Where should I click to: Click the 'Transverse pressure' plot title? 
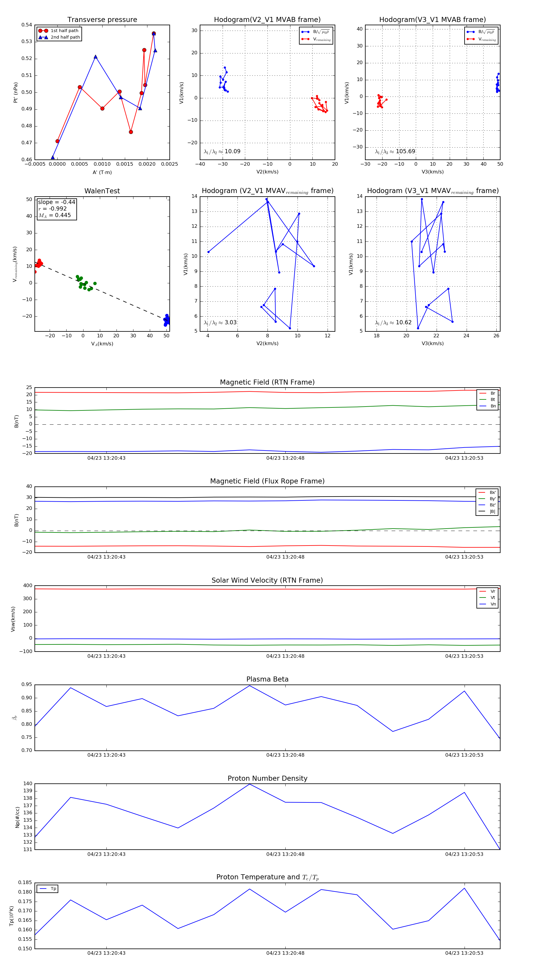click(x=102, y=20)
